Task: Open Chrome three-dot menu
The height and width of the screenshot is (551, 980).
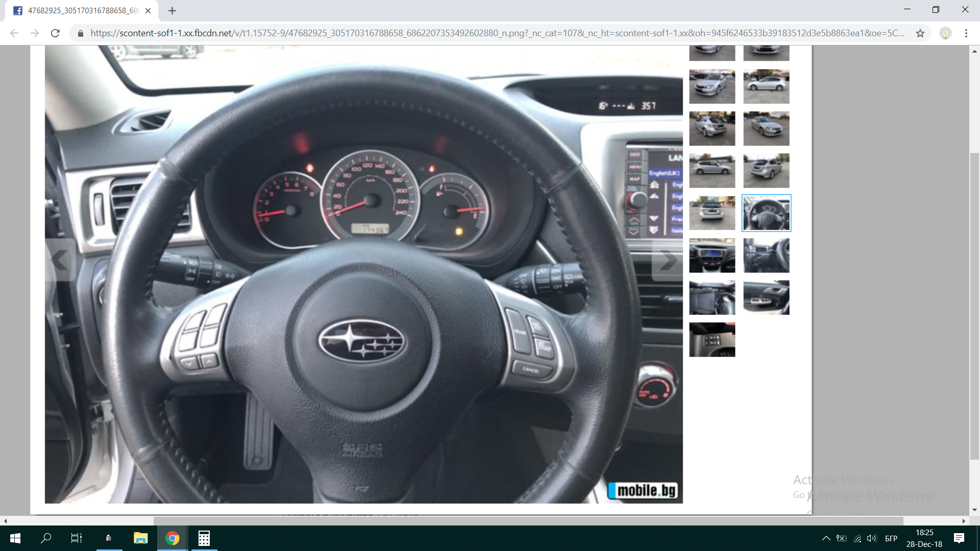Action: tap(966, 33)
